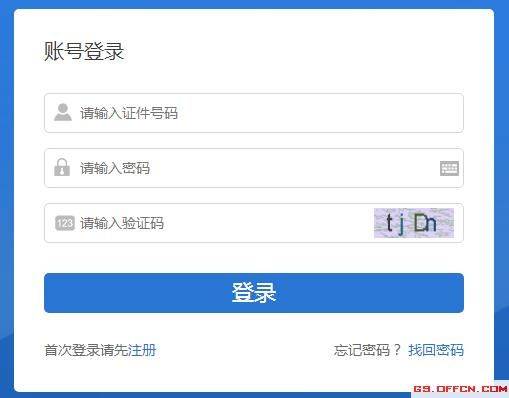Click the 首次登录请先 text
This screenshot has height=398, width=509.
86,350
